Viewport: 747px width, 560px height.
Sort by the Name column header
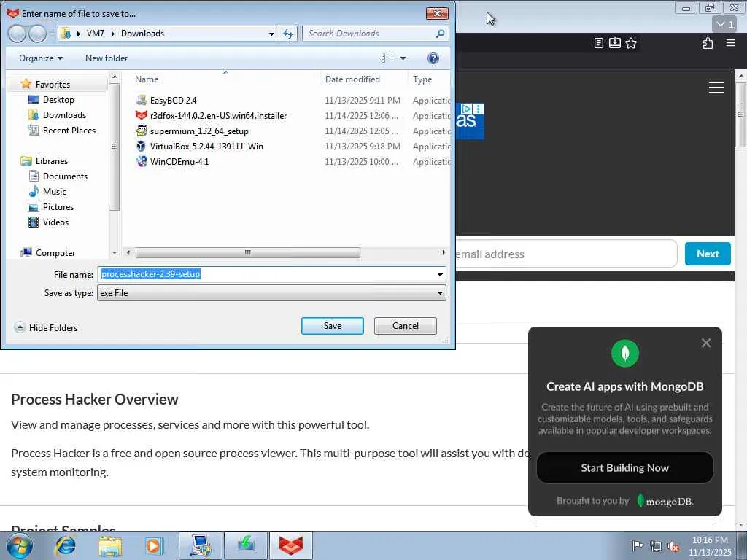pos(146,79)
